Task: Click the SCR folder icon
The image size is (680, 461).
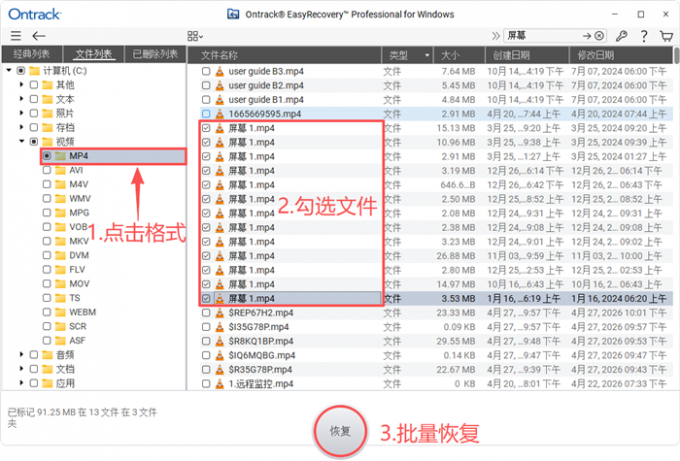Action: (x=60, y=326)
